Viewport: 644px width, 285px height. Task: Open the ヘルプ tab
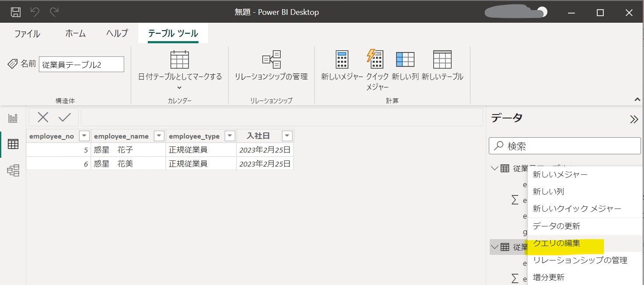pyautogui.click(x=117, y=34)
